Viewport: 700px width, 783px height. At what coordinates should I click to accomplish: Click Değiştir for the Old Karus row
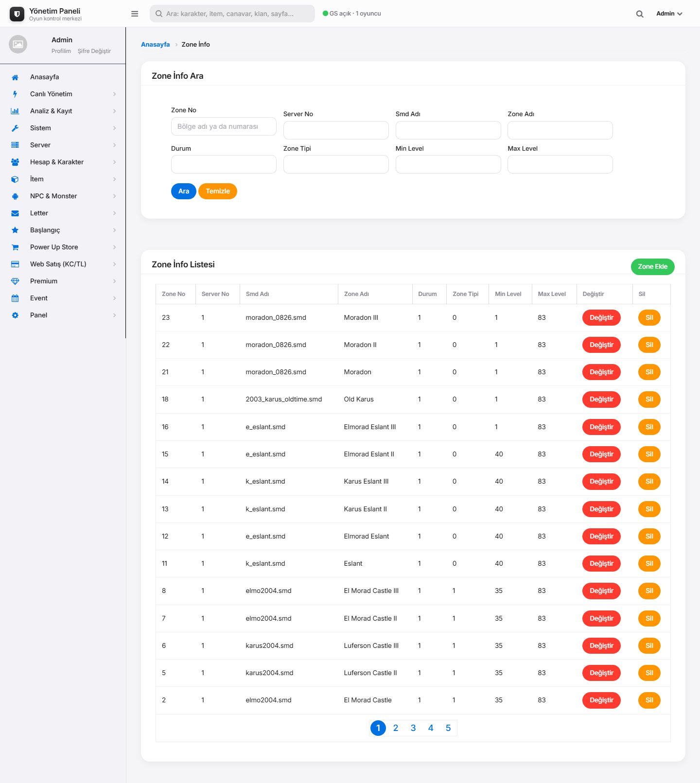[601, 400]
